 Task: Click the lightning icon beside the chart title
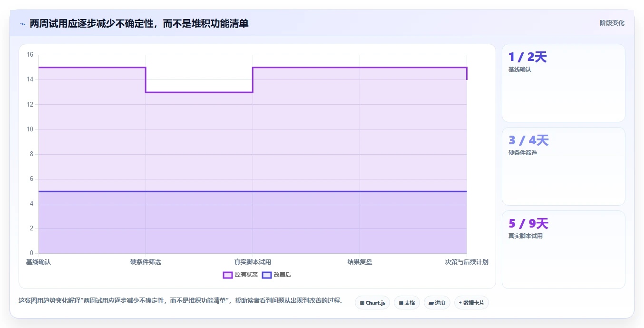point(22,24)
